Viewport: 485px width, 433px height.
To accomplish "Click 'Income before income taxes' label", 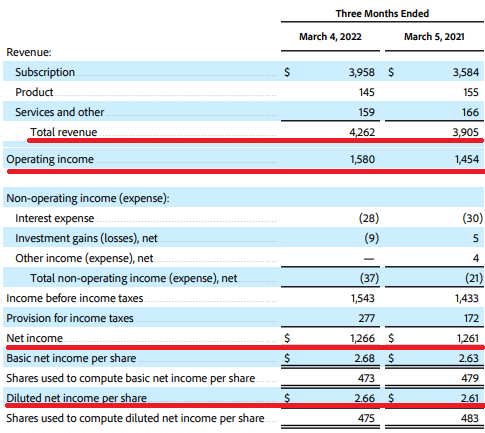I will coord(75,298).
